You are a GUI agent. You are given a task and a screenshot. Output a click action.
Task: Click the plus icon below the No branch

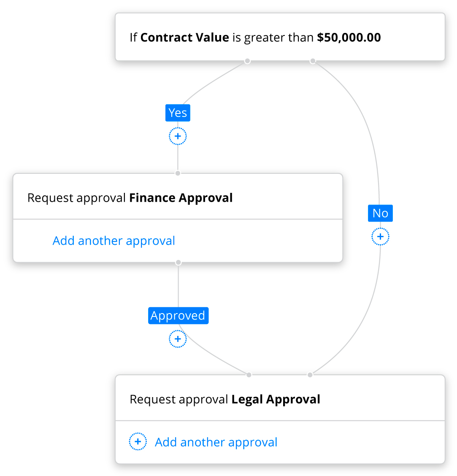[x=380, y=236]
